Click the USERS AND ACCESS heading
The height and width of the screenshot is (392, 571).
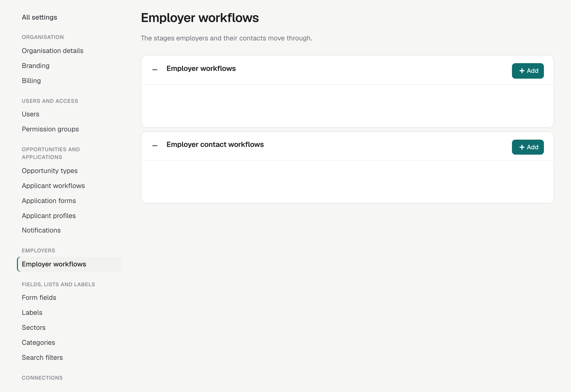click(50, 101)
